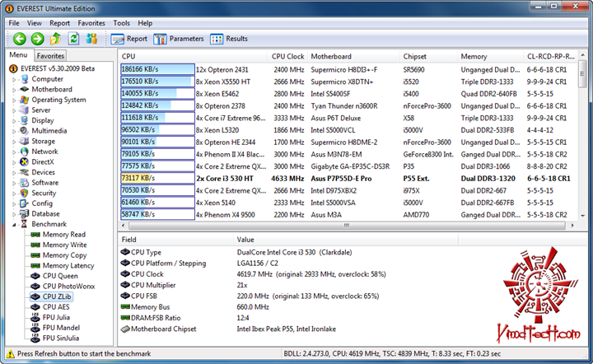Click the Memory Write module icon
Viewport: 593px width, 364px height.
tap(35, 245)
